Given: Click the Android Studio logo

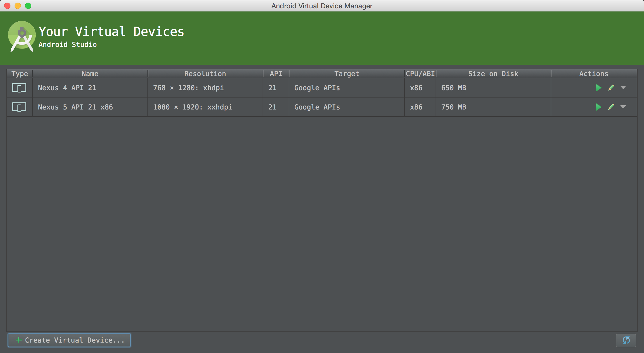Looking at the screenshot, I should [x=22, y=37].
